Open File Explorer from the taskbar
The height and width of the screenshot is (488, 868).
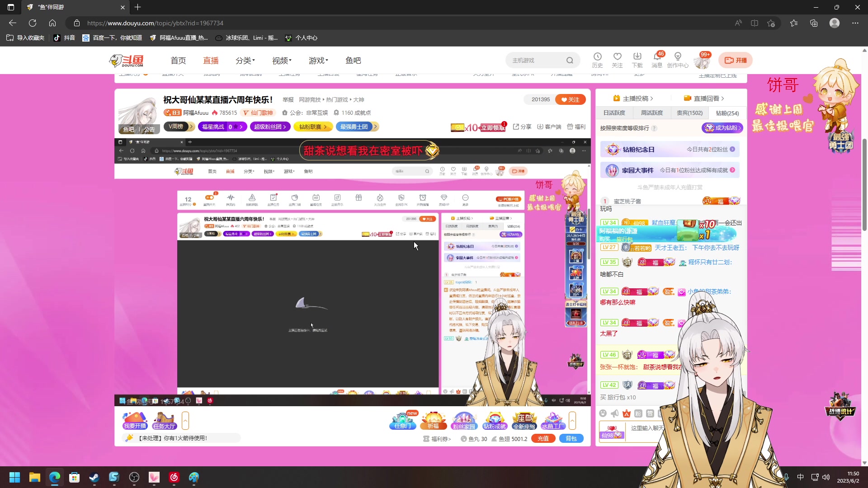(x=34, y=477)
